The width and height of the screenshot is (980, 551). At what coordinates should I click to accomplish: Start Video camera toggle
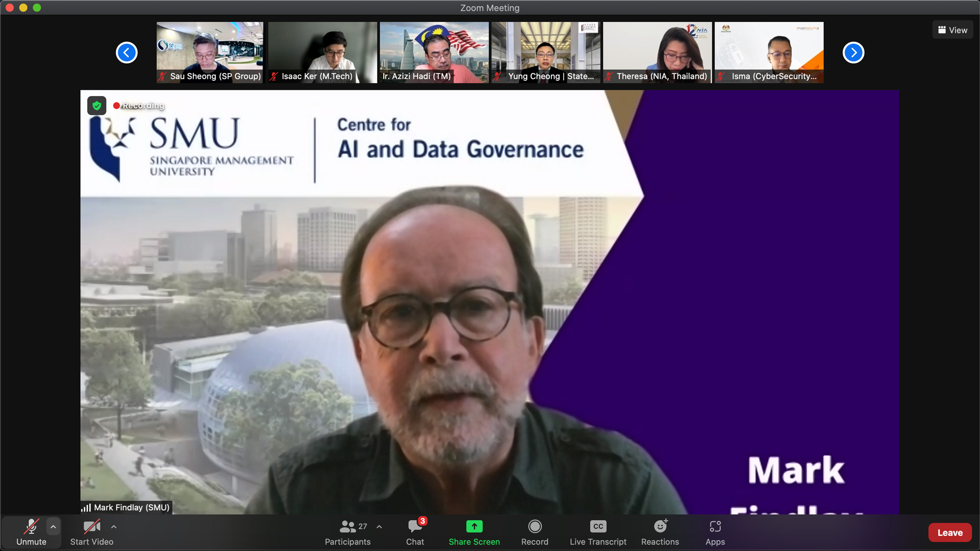(x=92, y=532)
